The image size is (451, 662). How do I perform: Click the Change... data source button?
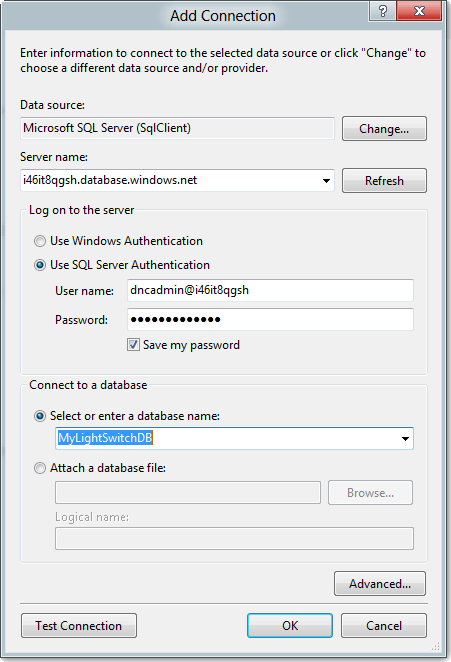[384, 129]
